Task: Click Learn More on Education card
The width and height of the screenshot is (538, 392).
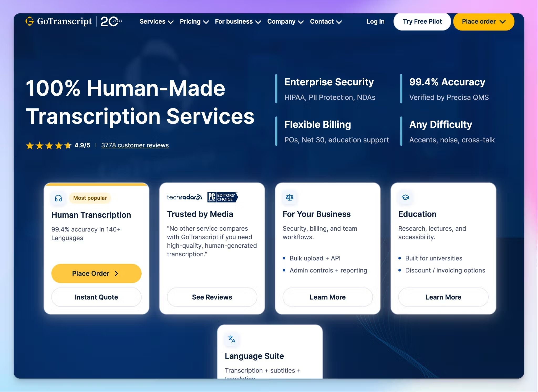Action: [443, 297]
